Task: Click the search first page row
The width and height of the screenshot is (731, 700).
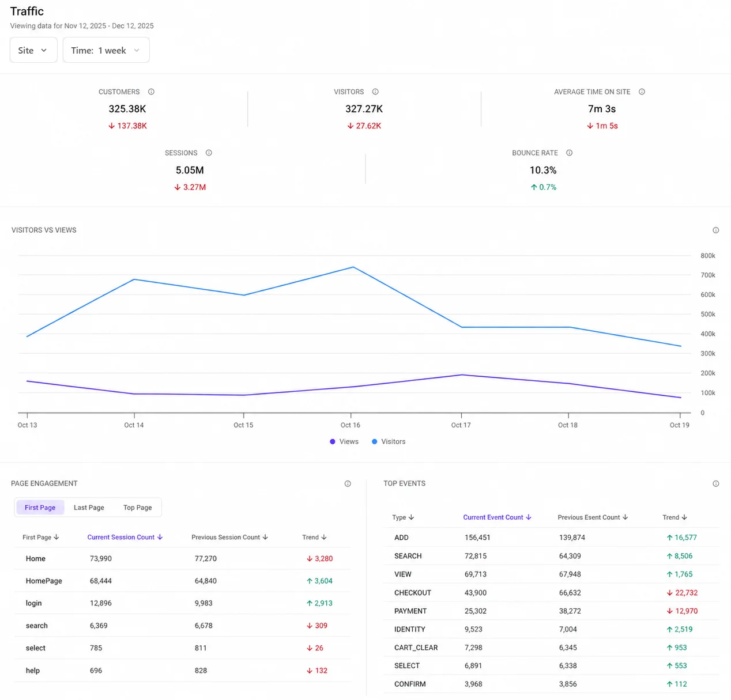Action: 182,626
